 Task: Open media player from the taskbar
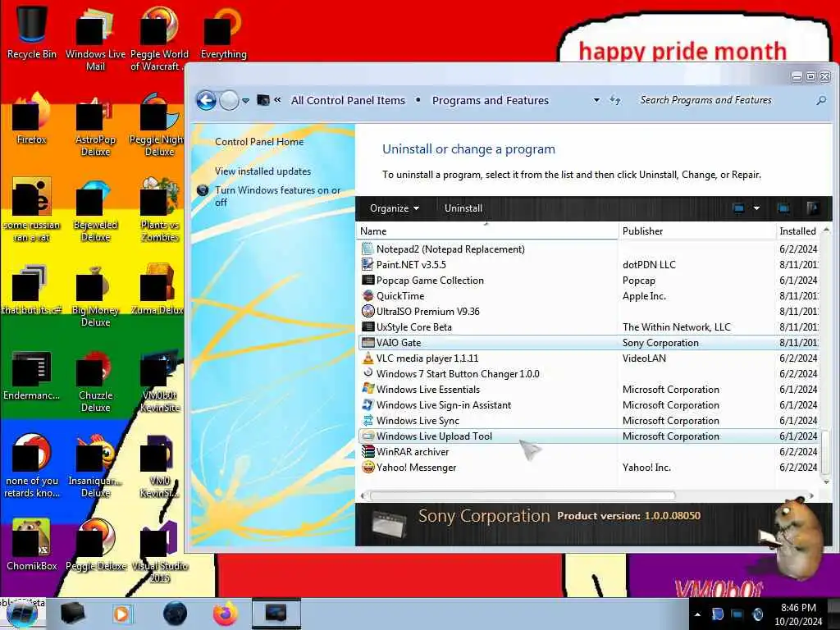pyautogui.click(x=122, y=614)
